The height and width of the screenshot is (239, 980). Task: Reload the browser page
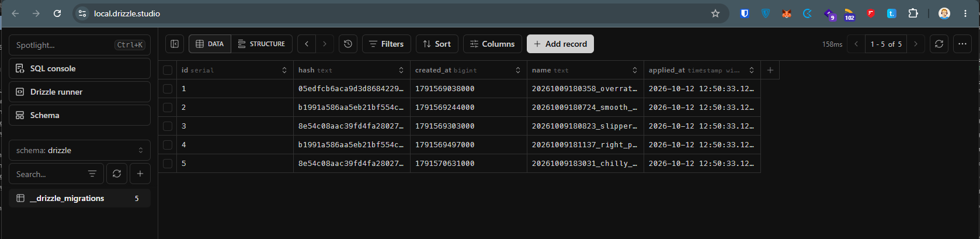pyautogui.click(x=57, y=13)
